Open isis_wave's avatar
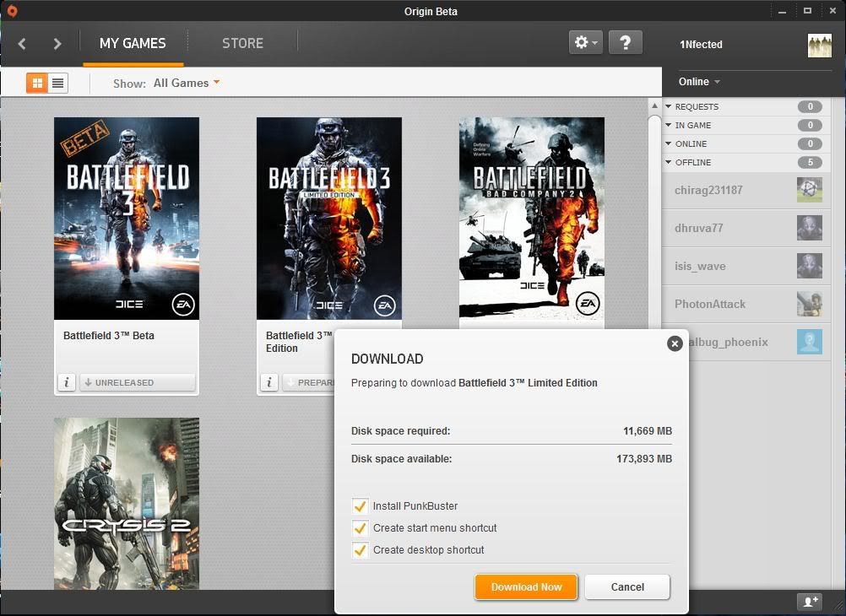The width and height of the screenshot is (846, 616). pyautogui.click(x=810, y=266)
